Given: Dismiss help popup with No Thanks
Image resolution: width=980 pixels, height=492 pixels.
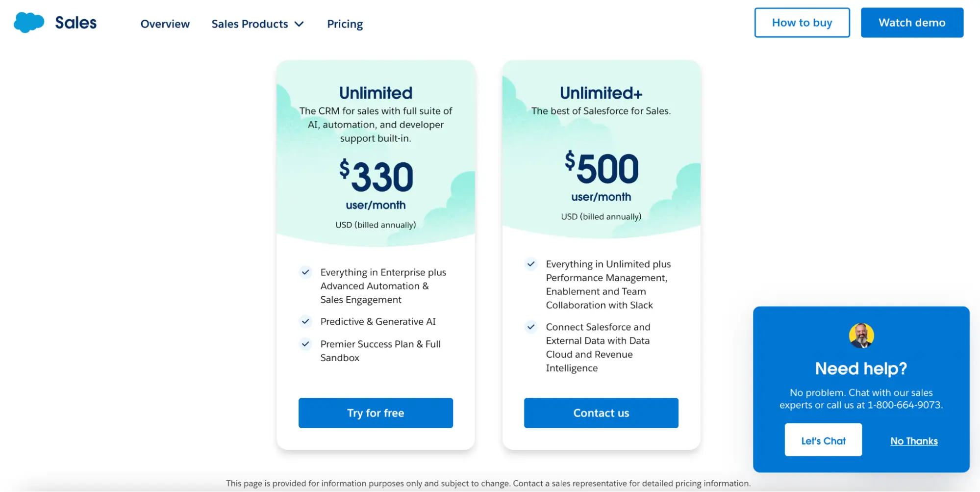Looking at the screenshot, I should click(x=914, y=441).
